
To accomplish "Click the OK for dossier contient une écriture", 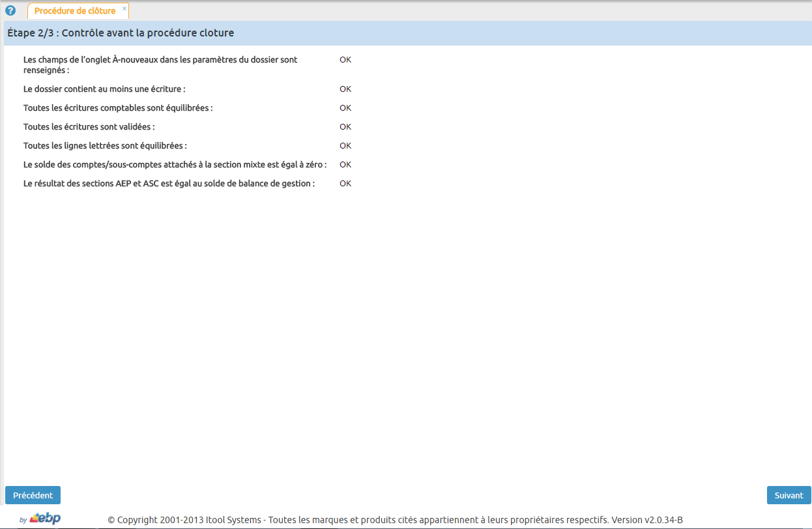I will coord(345,89).
